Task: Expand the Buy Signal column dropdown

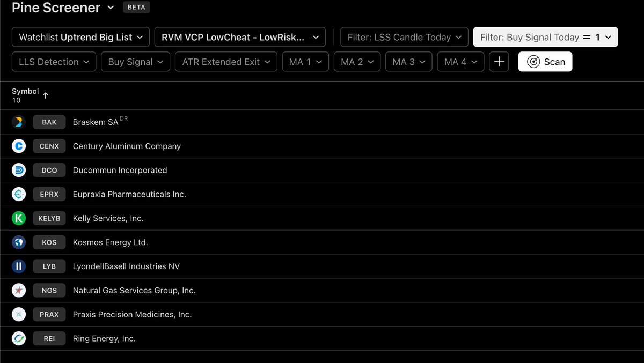Action: (135, 62)
